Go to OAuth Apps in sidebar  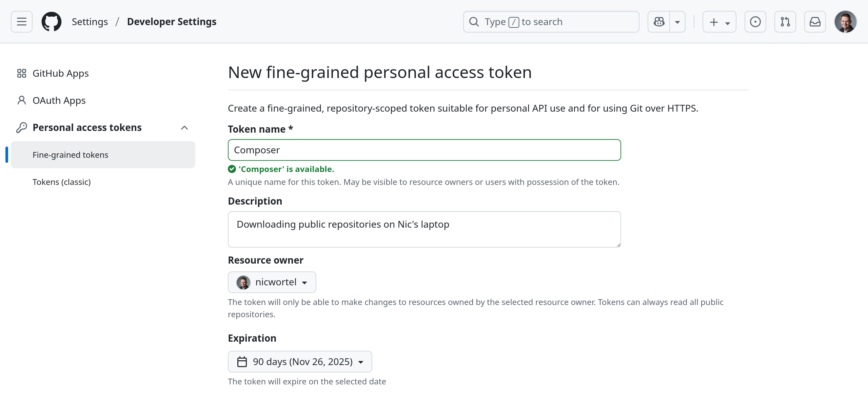(59, 100)
